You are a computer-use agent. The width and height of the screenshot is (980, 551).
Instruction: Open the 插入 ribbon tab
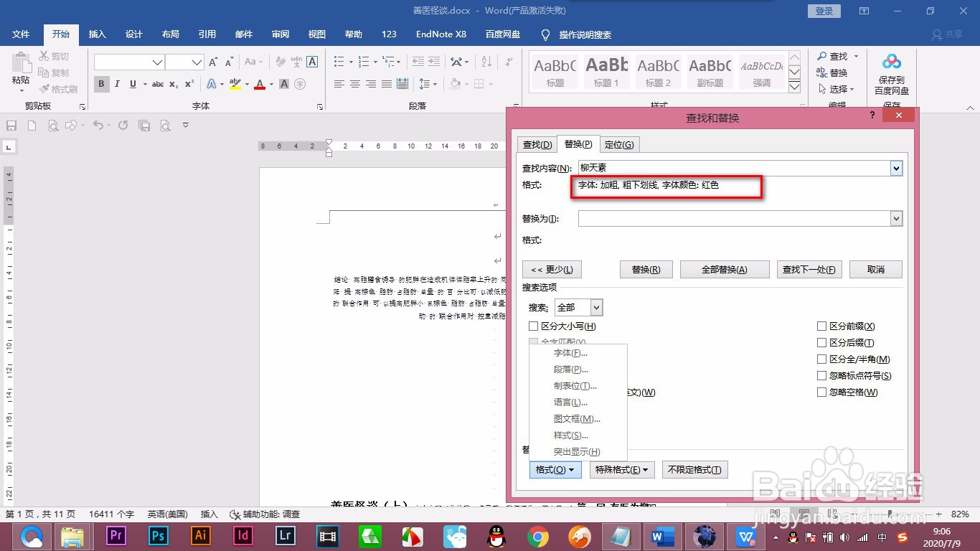tap(97, 34)
